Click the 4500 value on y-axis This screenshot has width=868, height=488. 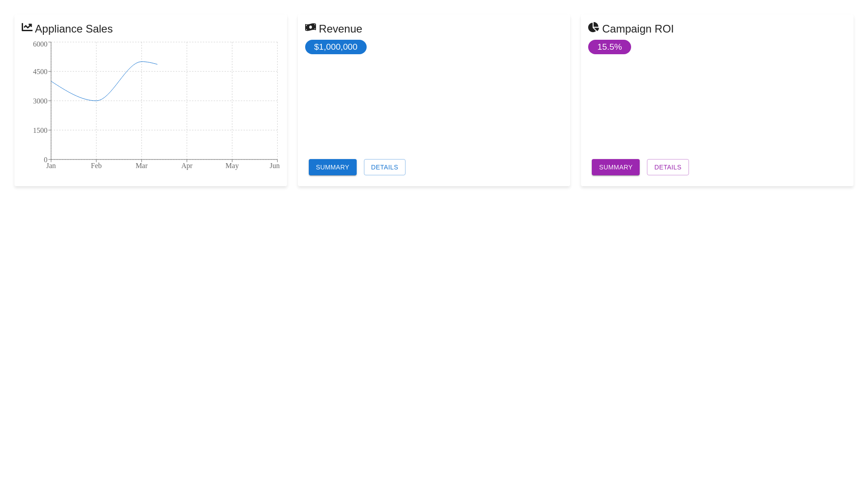click(40, 72)
